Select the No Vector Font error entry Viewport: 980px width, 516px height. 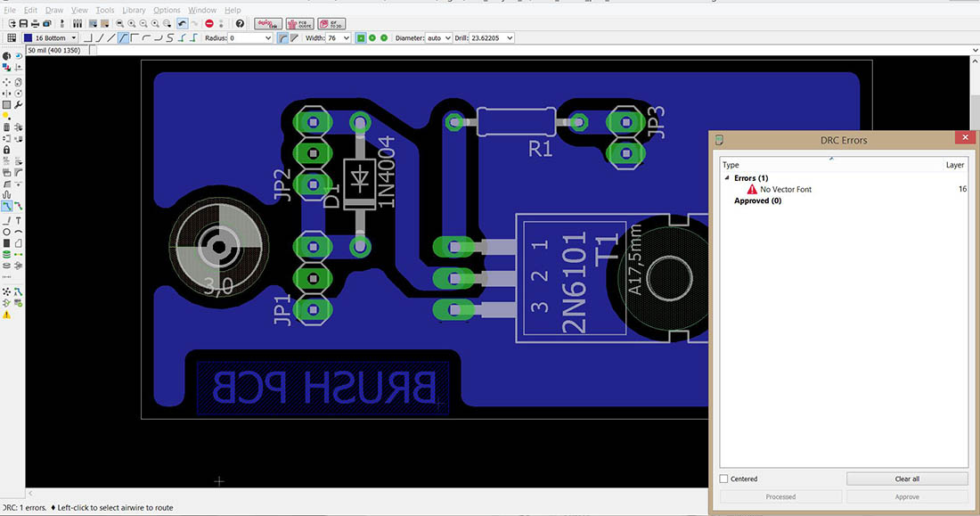click(785, 190)
